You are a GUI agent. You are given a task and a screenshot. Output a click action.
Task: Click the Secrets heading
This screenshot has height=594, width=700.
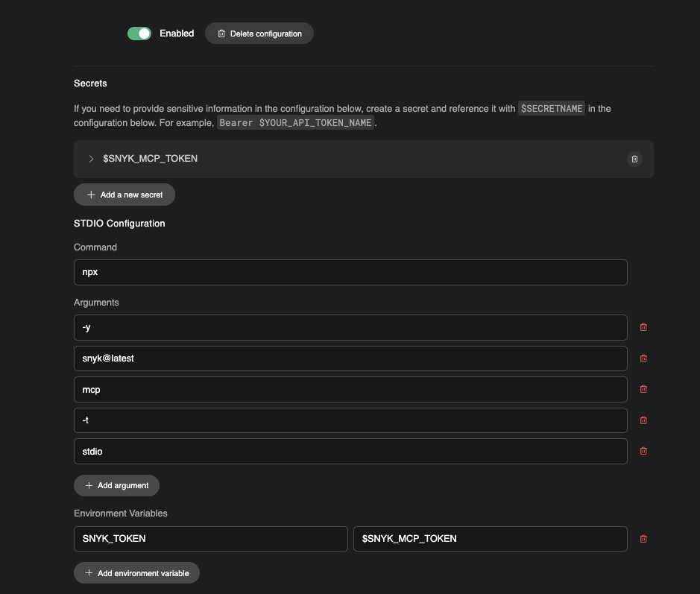click(x=90, y=83)
